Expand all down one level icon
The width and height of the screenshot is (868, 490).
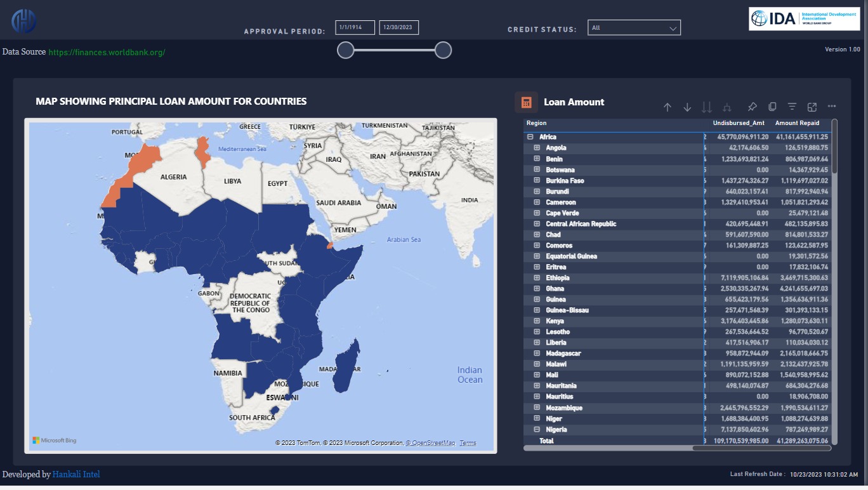(x=727, y=107)
